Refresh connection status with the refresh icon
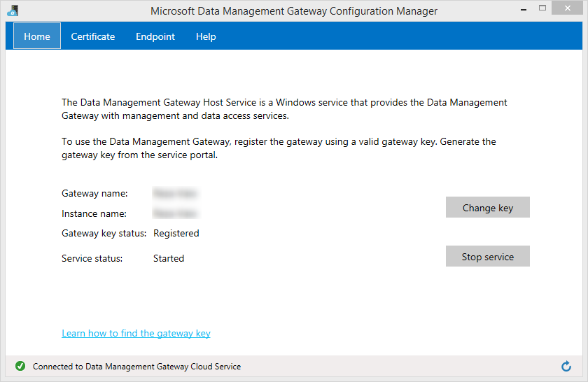 [x=566, y=366]
